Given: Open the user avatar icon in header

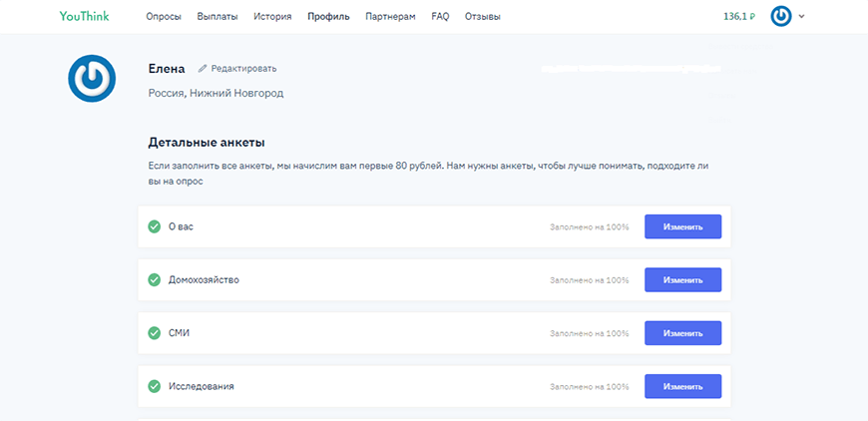Looking at the screenshot, I should point(781,17).
